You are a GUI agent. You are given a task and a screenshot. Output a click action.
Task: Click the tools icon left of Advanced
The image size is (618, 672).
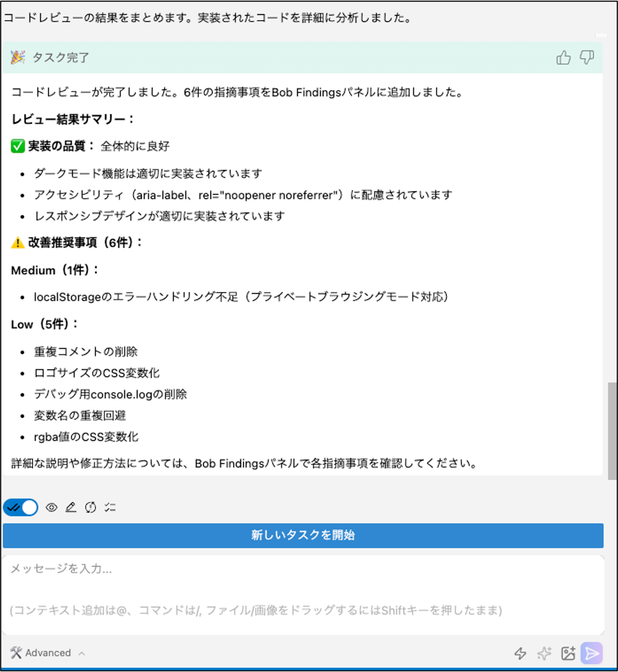click(x=16, y=653)
